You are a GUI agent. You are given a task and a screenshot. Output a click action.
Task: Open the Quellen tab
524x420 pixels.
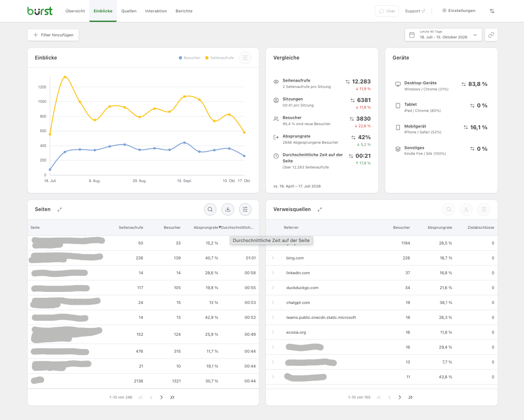click(129, 11)
